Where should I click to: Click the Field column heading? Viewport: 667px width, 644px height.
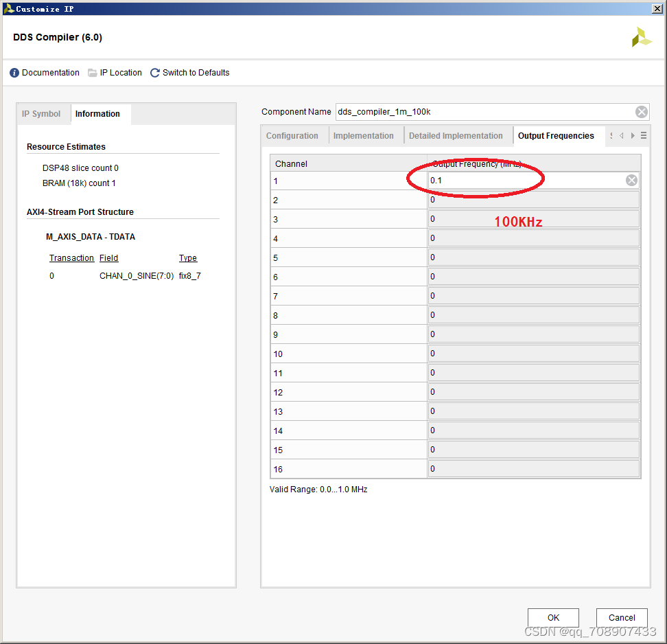[x=109, y=258]
